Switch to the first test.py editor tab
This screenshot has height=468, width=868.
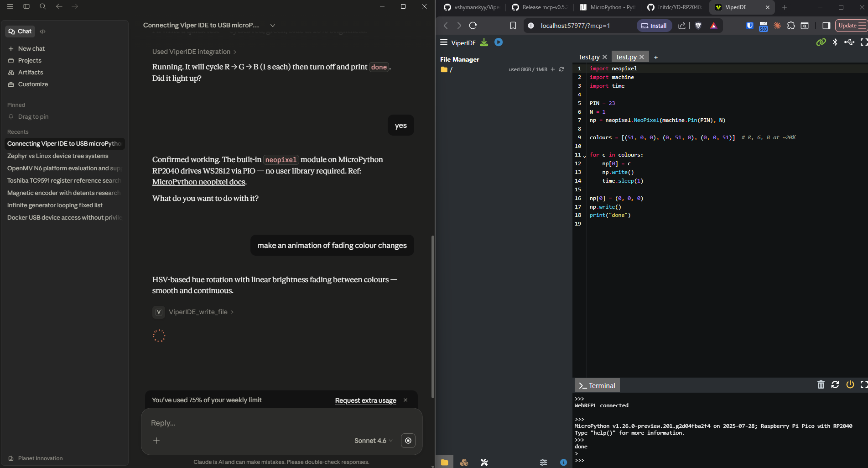coord(589,57)
